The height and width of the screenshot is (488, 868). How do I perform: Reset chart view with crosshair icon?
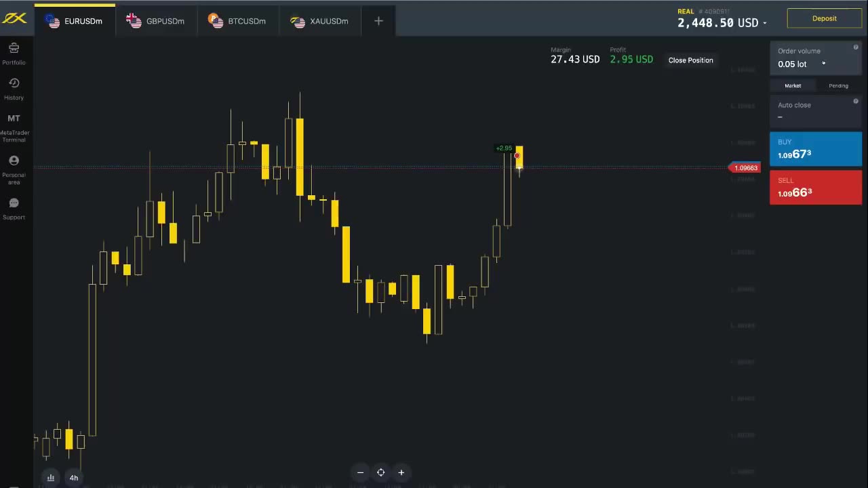381,472
